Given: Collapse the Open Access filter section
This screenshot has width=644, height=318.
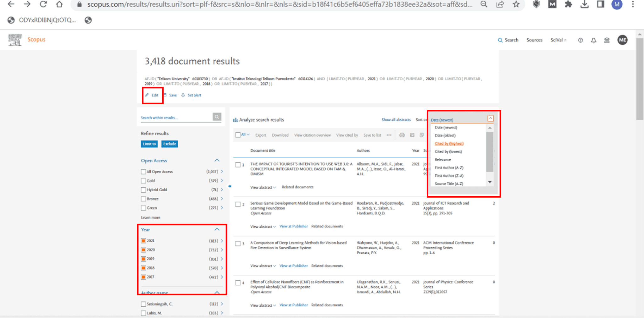Looking at the screenshot, I should [217, 160].
